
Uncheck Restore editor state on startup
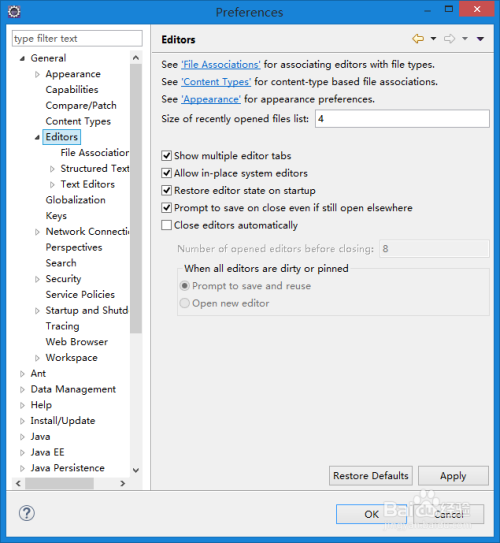(x=167, y=190)
